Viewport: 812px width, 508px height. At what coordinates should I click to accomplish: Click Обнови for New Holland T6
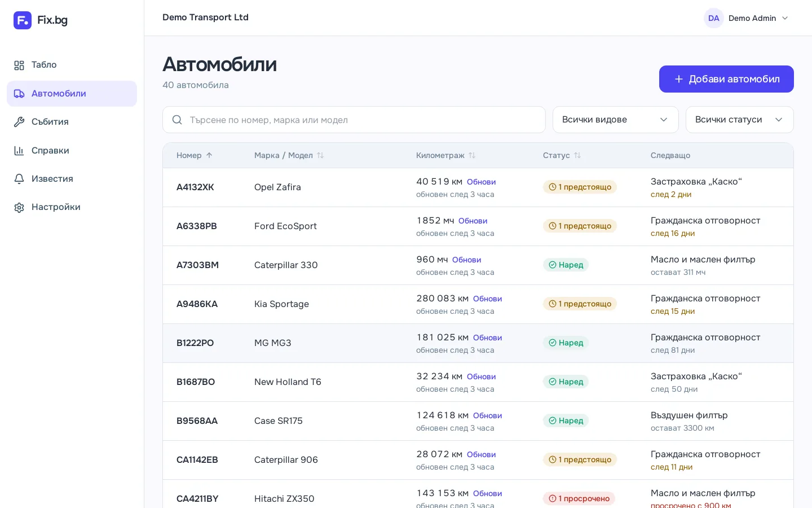tap(482, 376)
